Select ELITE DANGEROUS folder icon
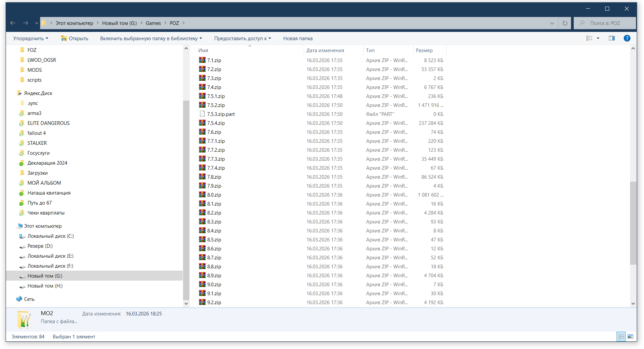 pyautogui.click(x=22, y=123)
